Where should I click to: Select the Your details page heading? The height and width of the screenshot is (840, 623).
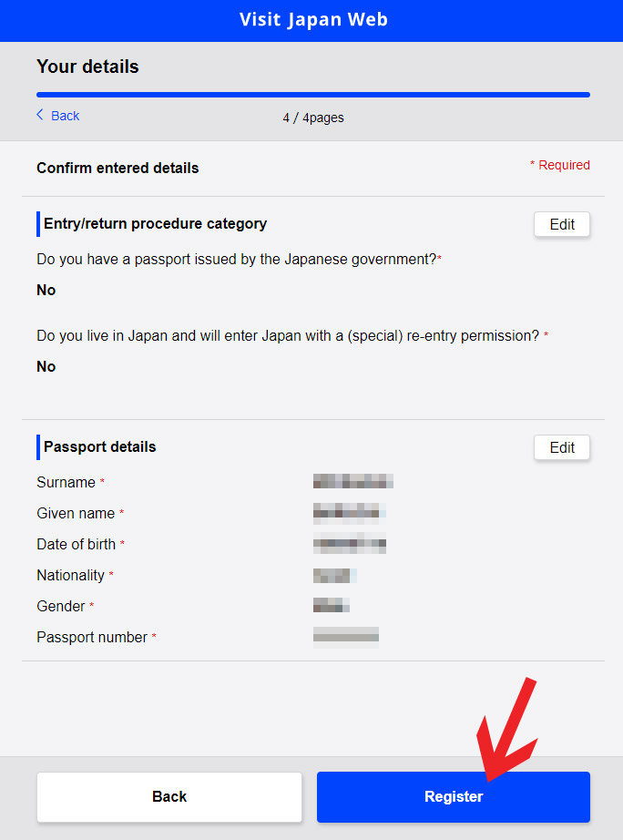(87, 67)
